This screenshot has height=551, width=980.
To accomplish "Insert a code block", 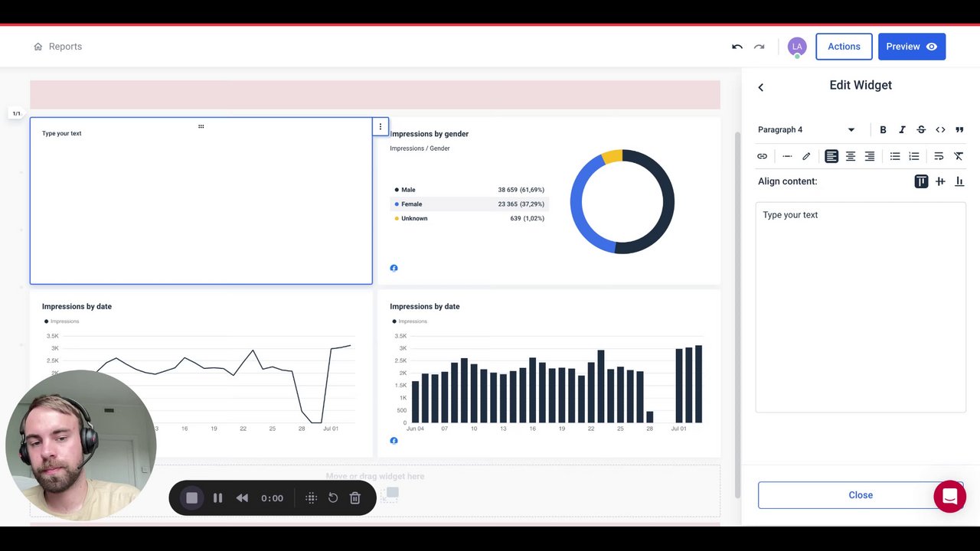I will pos(940,130).
